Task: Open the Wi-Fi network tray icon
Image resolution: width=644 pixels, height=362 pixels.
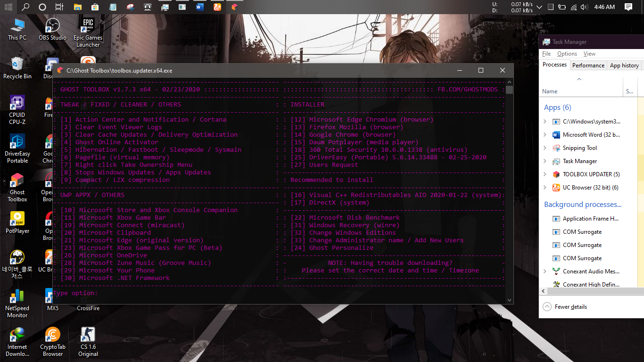Action: (574, 7)
